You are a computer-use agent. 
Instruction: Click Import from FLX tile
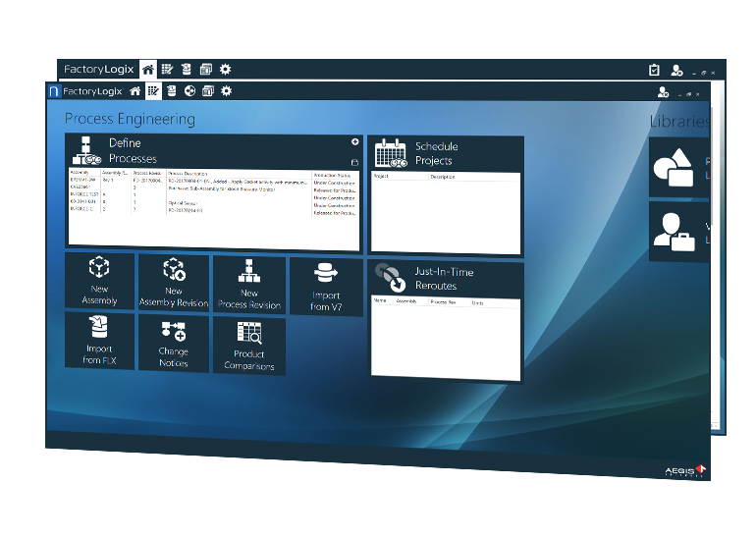click(99, 341)
